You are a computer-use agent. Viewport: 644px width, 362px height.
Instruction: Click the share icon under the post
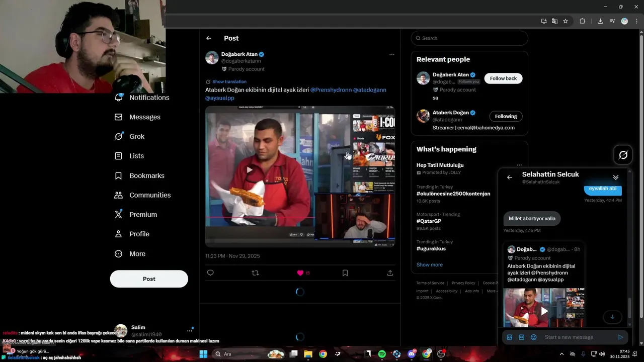click(x=390, y=273)
